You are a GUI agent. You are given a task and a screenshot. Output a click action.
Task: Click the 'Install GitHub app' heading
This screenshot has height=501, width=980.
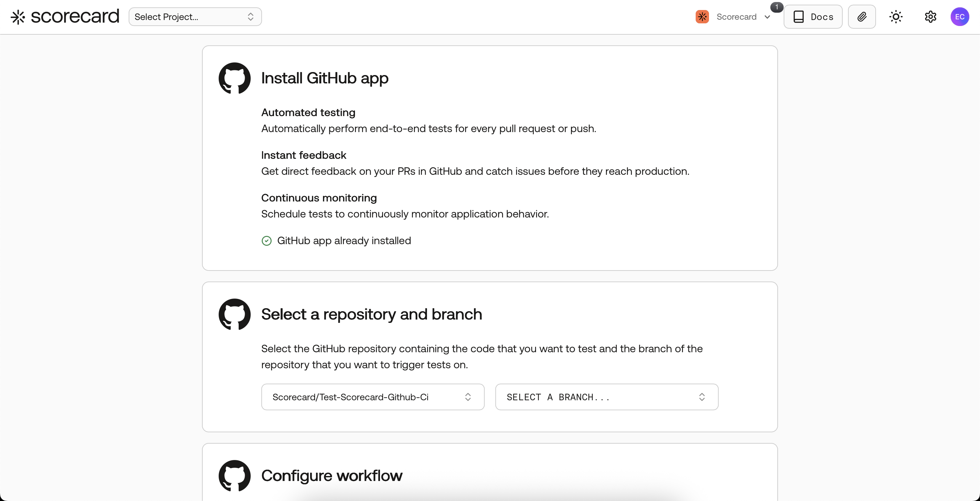325,78
